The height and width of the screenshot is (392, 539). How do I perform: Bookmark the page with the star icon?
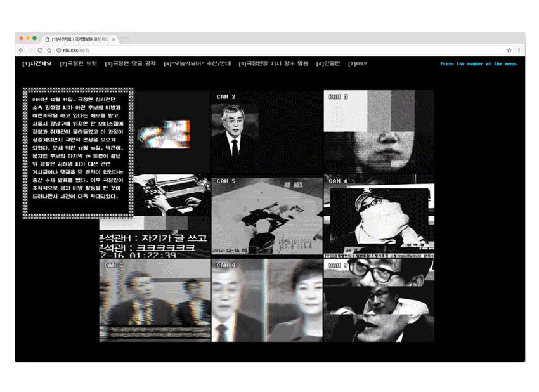(509, 50)
